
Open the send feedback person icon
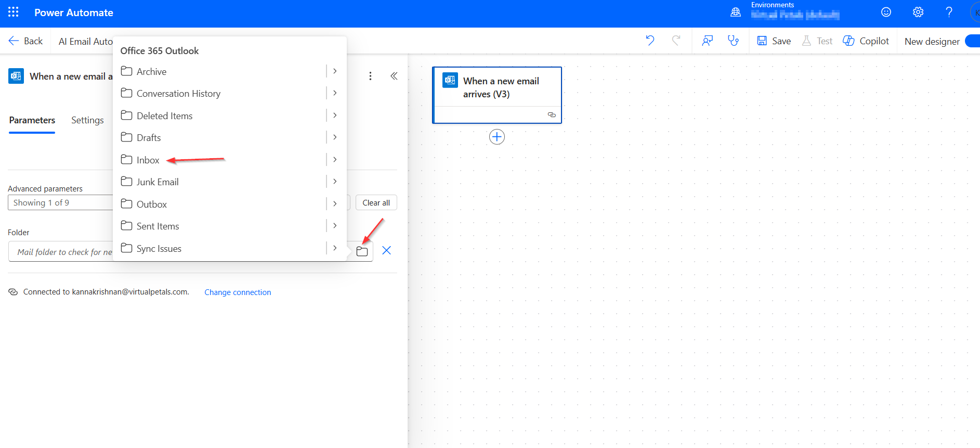click(707, 41)
